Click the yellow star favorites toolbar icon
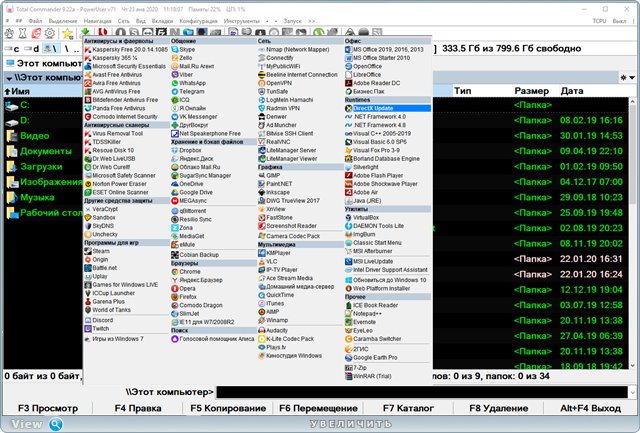The width and height of the screenshot is (640, 433). (67, 33)
